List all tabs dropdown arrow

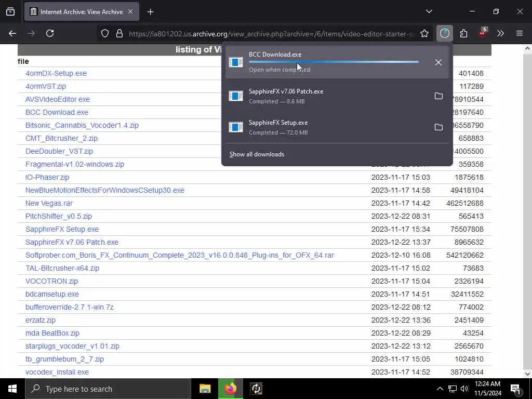pos(429,11)
